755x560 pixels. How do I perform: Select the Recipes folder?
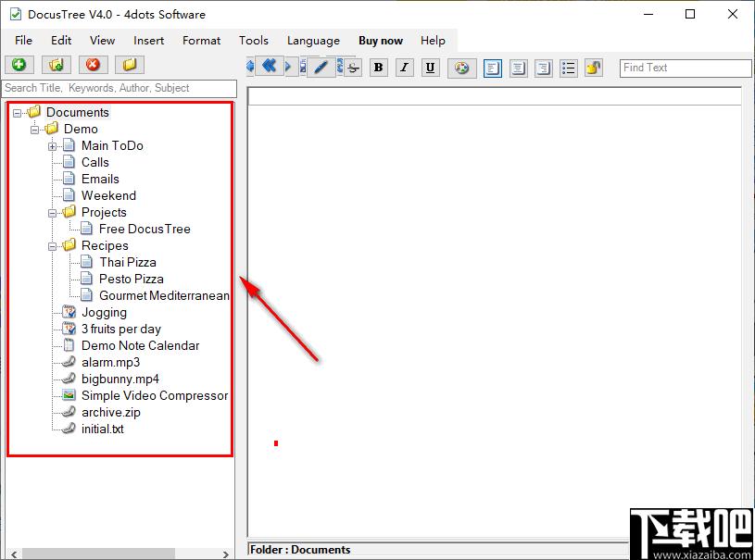tap(105, 245)
